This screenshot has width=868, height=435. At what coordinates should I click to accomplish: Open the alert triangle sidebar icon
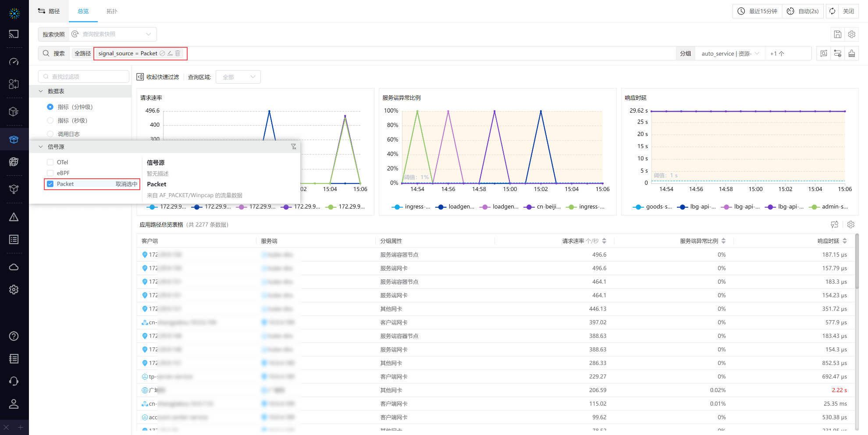14,217
